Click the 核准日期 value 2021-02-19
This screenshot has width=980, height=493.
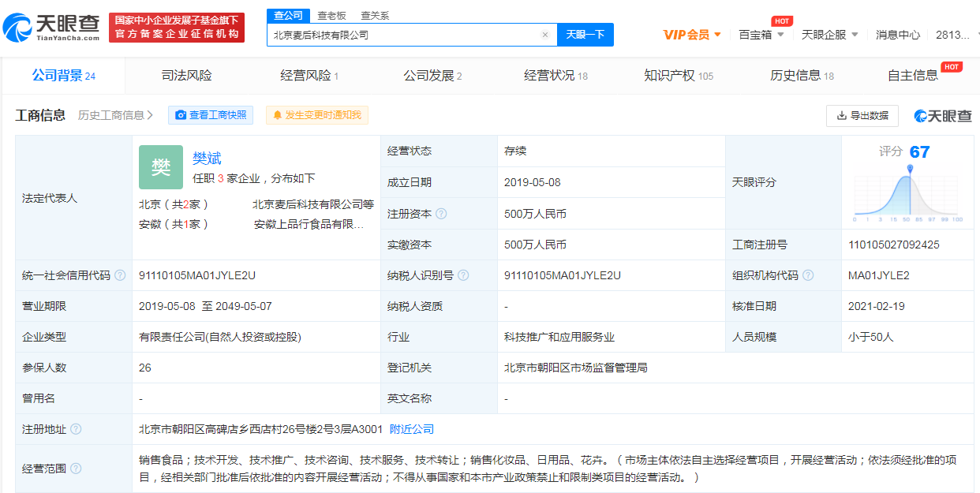click(x=877, y=306)
